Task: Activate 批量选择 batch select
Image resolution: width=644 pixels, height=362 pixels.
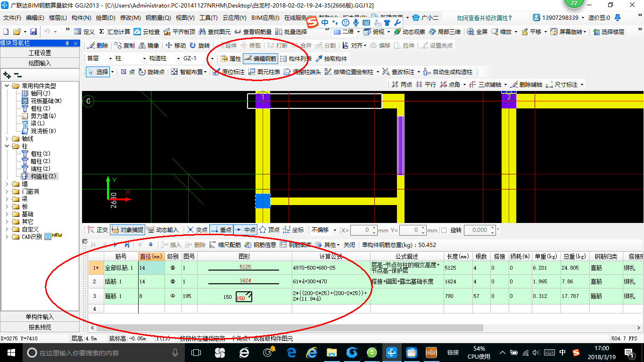Action: 291,32
